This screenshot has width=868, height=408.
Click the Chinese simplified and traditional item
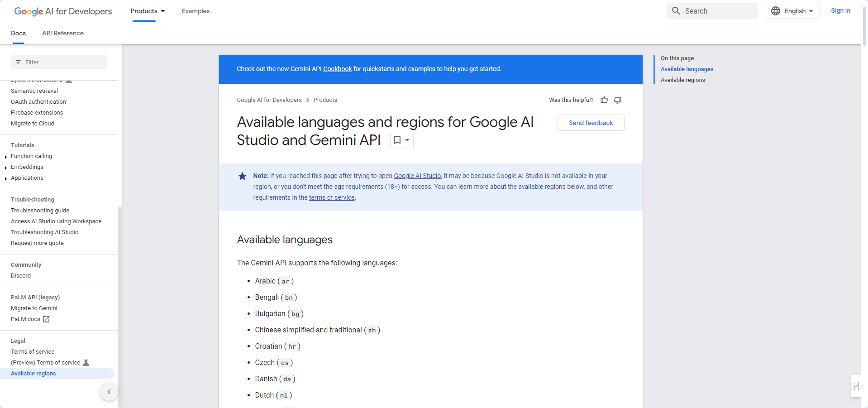318,330
